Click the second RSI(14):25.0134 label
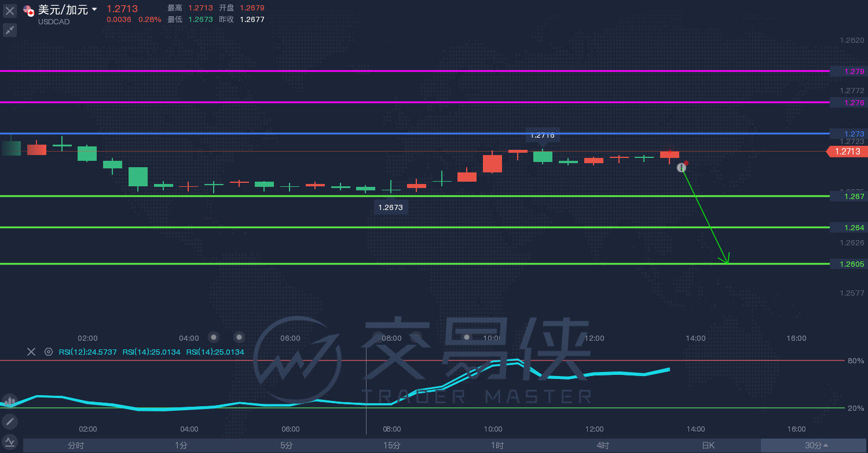Image resolution: width=868 pixels, height=453 pixels. click(152, 352)
